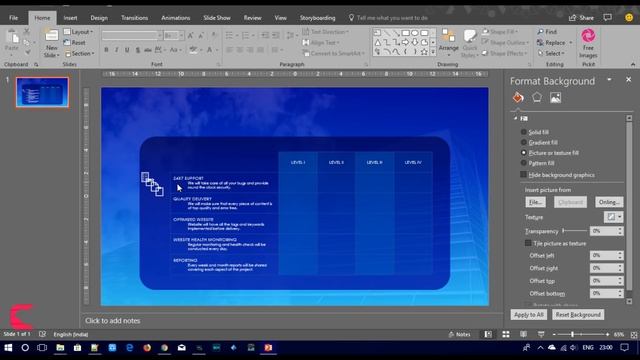Open Texture dropdown

point(613,217)
